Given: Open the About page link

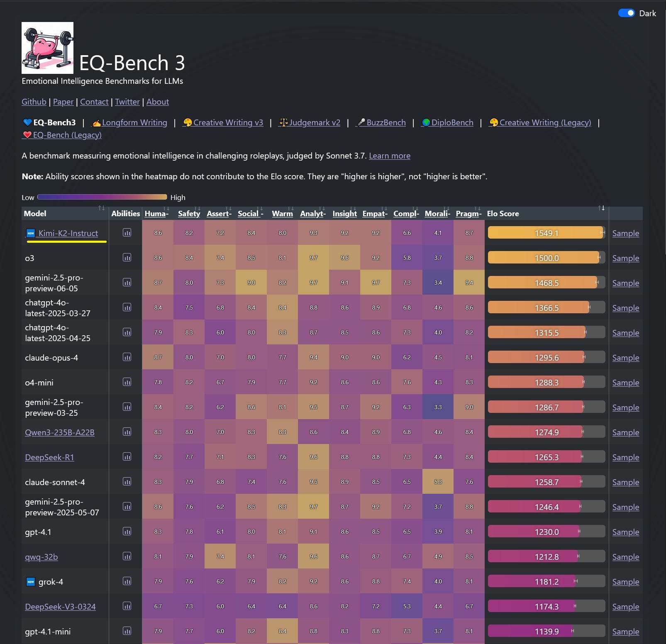Looking at the screenshot, I should 158,102.
